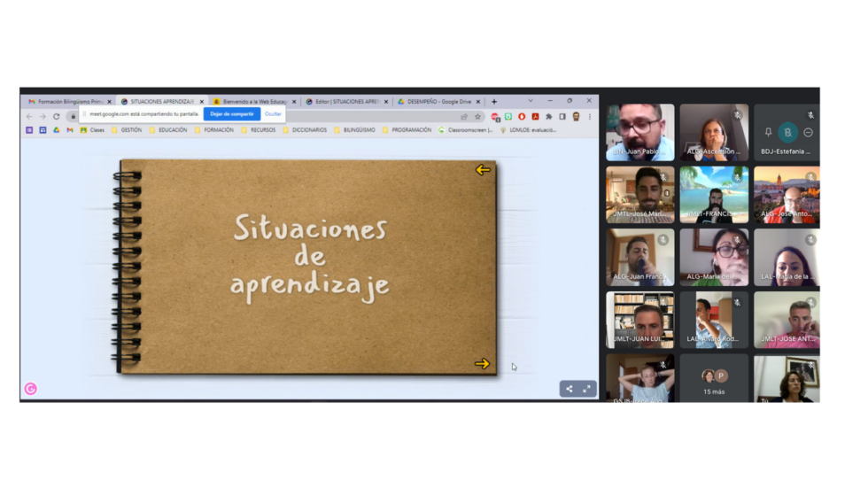Remove BDJ-Estefanía tile with the minus icon
868x488 pixels.
click(x=808, y=132)
